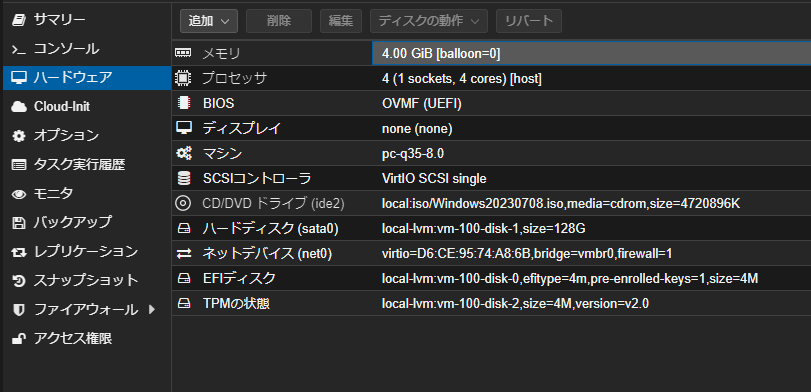This screenshot has height=392, width=811.
Task: Open the サマリー tab
Action: tap(87, 20)
